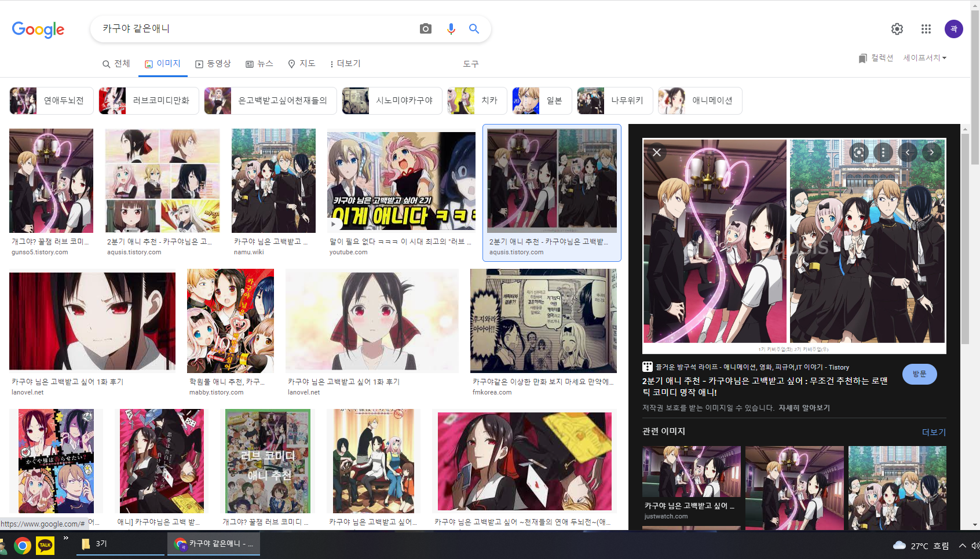The image size is (980, 559).
Task: Filter by the 시노미야카구야 chip
Action: (392, 101)
